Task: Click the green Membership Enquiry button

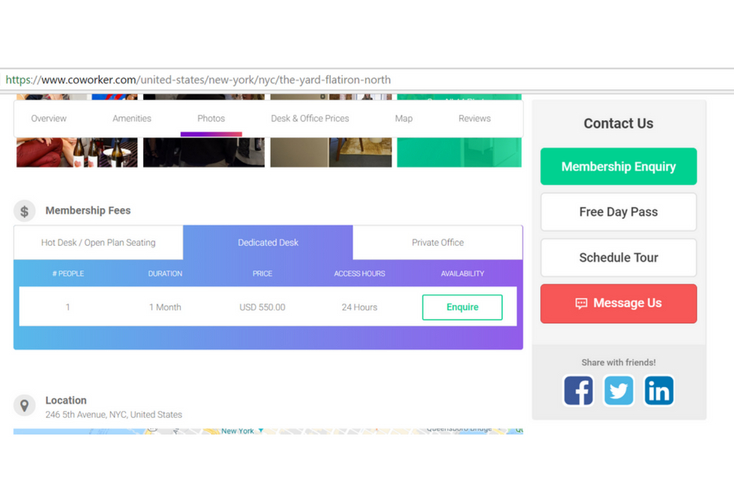Action: coord(618,167)
